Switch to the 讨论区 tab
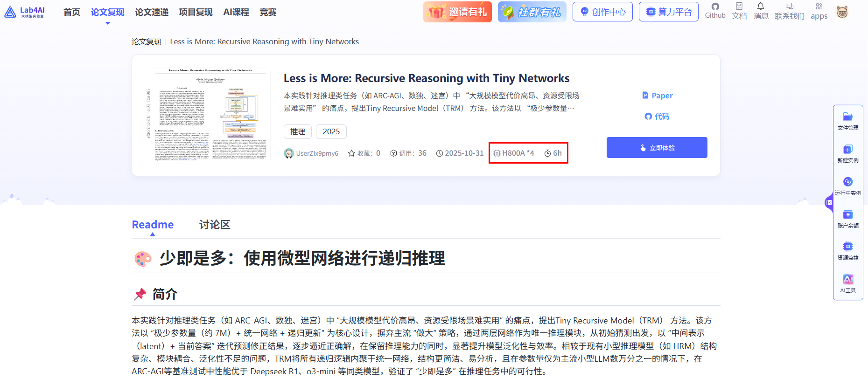868x385 pixels. tap(214, 225)
